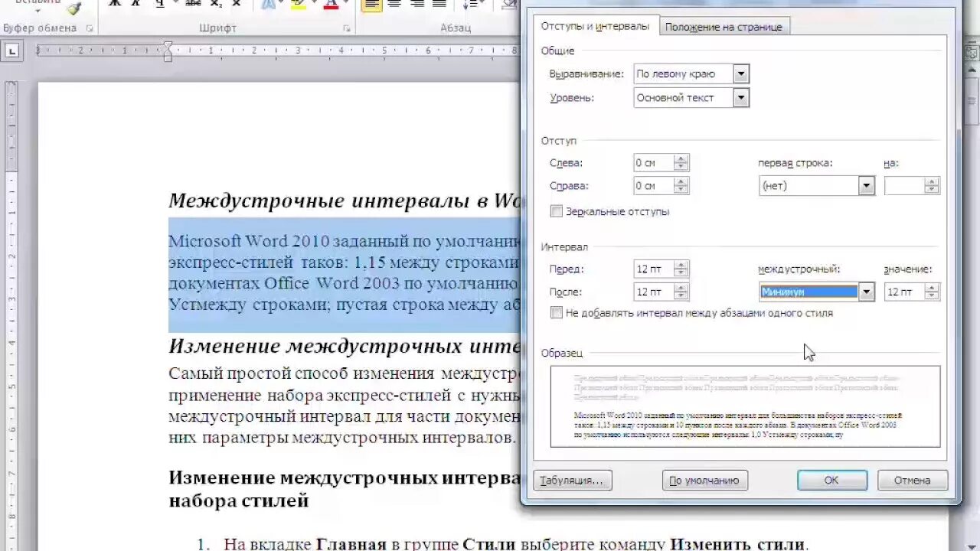Open the Шрифт dialog launcher
The width and height of the screenshot is (980, 551).
[347, 28]
